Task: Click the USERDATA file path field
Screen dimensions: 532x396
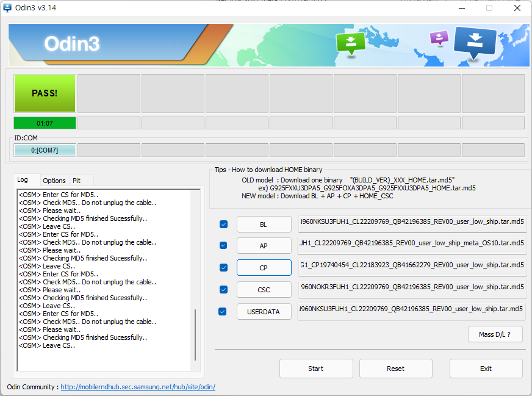Action: click(x=412, y=311)
